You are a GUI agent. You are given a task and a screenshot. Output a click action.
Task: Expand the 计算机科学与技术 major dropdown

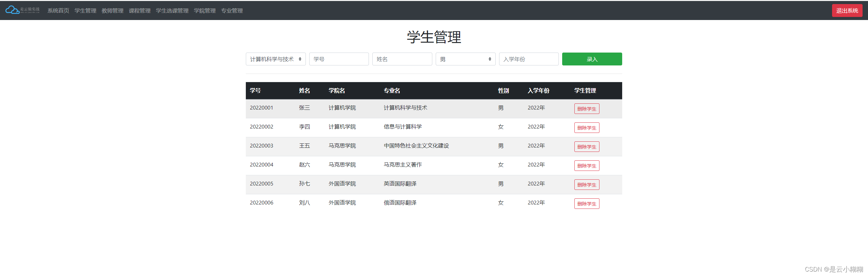click(276, 59)
